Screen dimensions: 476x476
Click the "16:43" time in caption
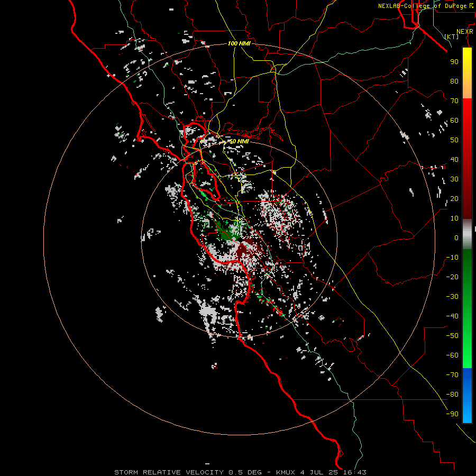click(x=355, y=472)
